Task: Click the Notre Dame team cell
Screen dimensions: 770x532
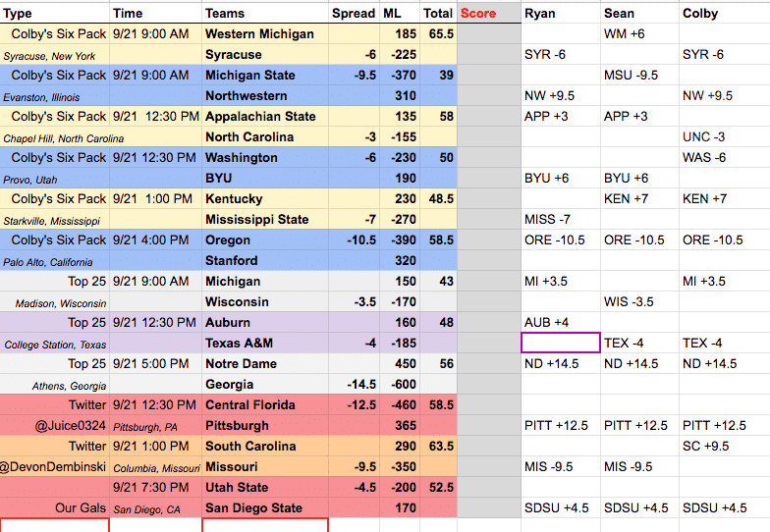Action: pos(265,363)
